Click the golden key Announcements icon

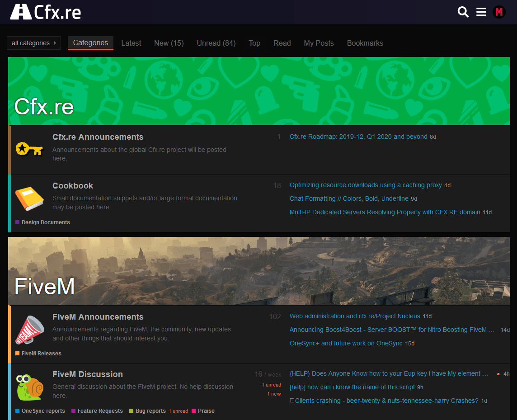pos(30,149)
